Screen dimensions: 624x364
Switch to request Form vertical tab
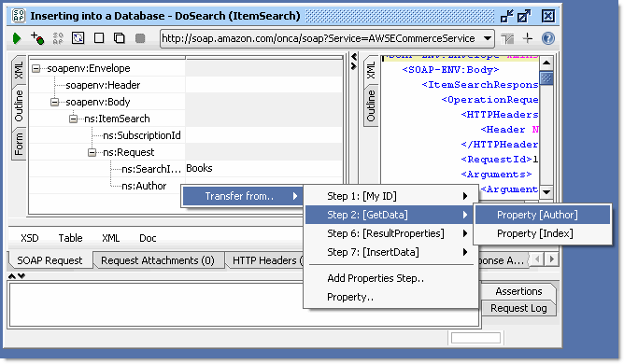coord(19,144)
